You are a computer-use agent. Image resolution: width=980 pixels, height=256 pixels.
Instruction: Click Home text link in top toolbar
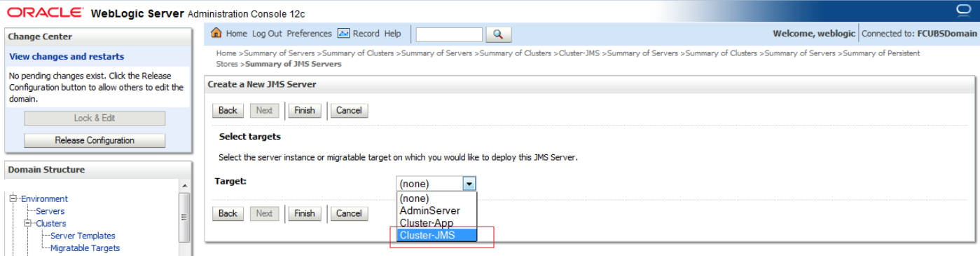[236, 34]
